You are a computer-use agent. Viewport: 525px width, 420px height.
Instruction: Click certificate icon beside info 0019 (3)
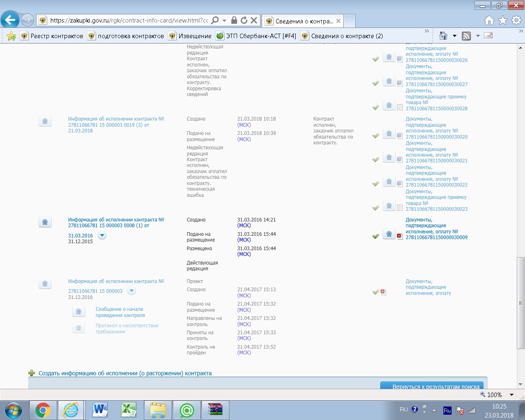click(45, 121)
